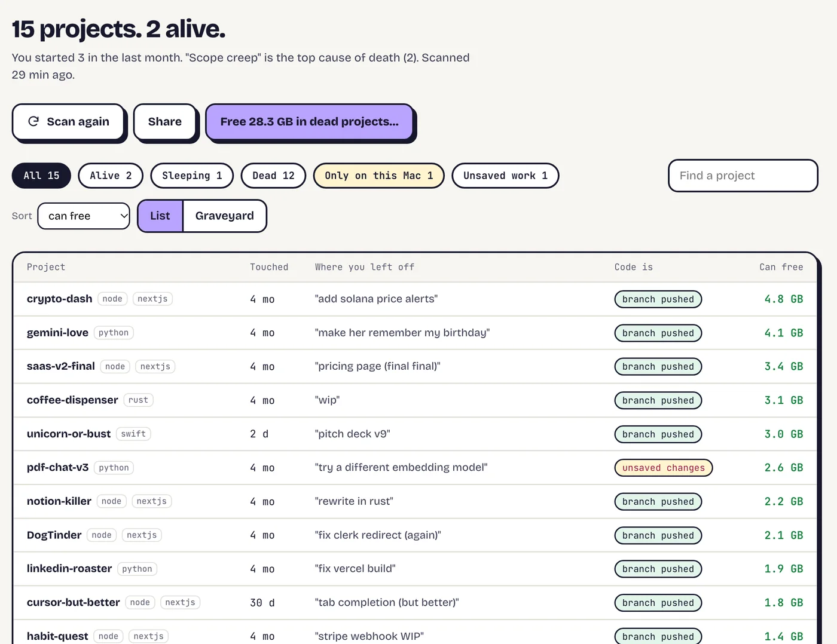837x644 pixels.
Task: Filter by All 15 projects
Action: pos(41,176)
